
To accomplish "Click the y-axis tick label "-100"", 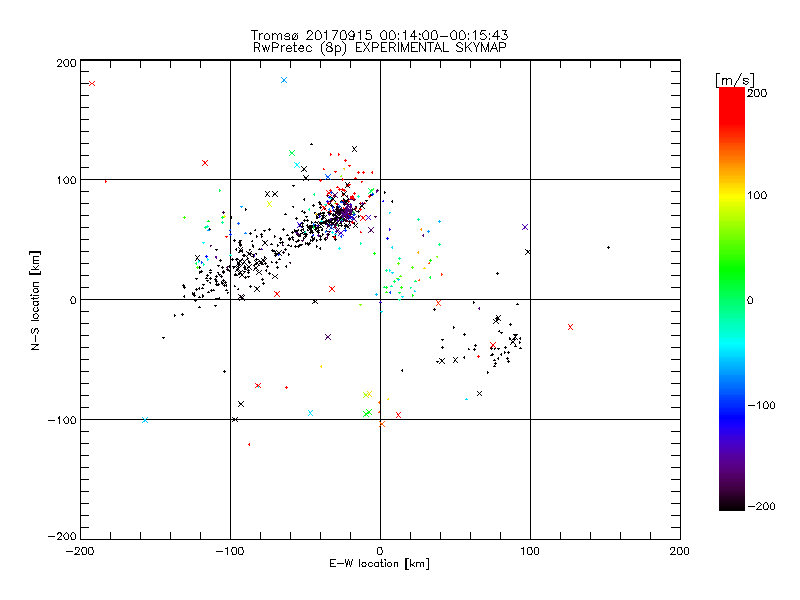I will tap(62, 420).
